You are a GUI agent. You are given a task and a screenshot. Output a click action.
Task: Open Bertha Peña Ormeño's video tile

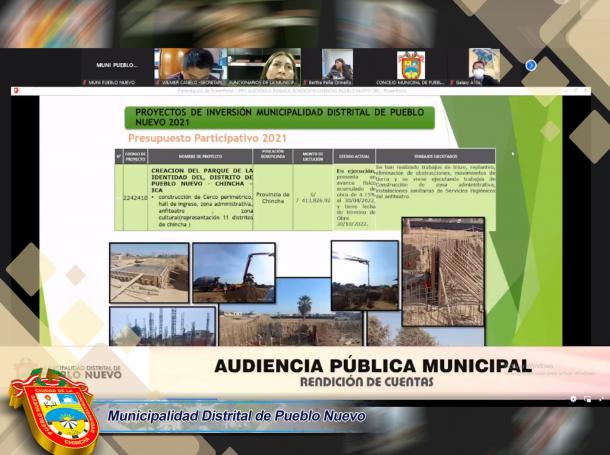pos(337,66)
